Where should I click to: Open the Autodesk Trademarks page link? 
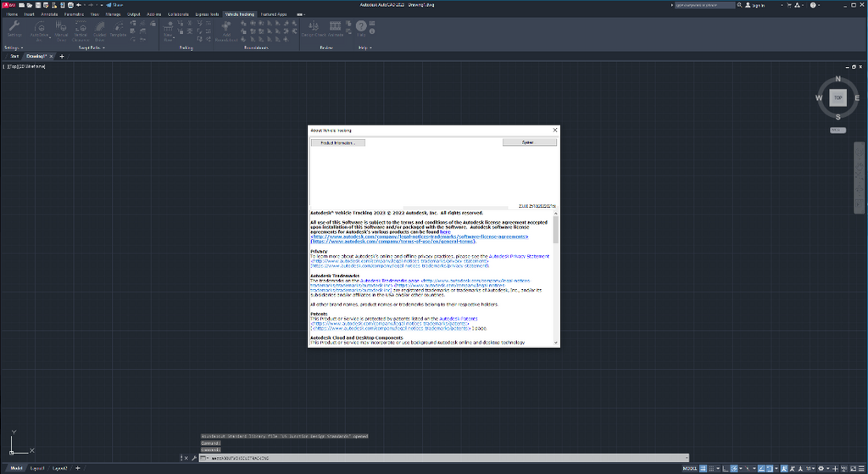click(x=390, y=281)
